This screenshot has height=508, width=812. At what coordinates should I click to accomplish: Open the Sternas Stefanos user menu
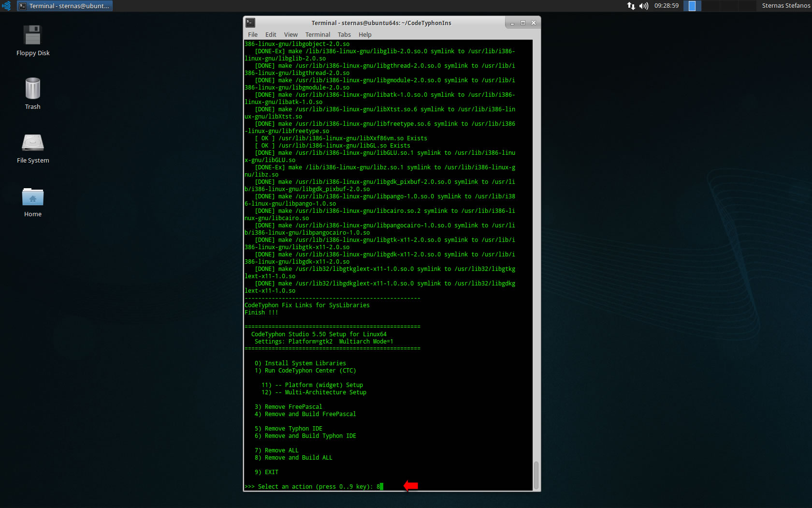point(785,6)
